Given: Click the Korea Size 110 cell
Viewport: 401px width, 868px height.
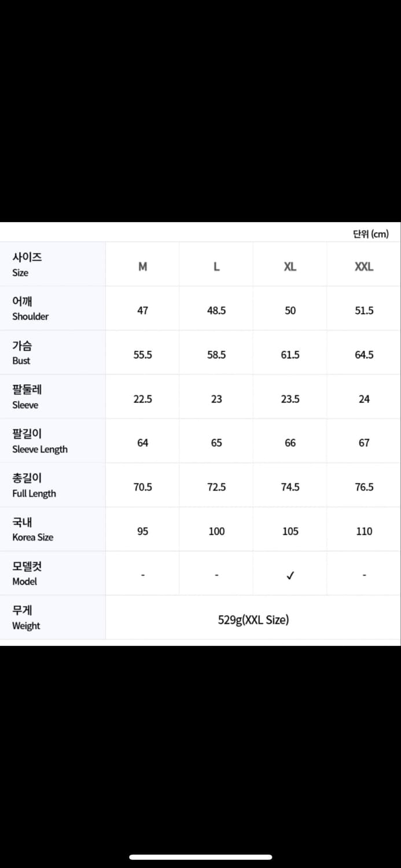Looking at the screenshot, I should click(x=364, y=531).
